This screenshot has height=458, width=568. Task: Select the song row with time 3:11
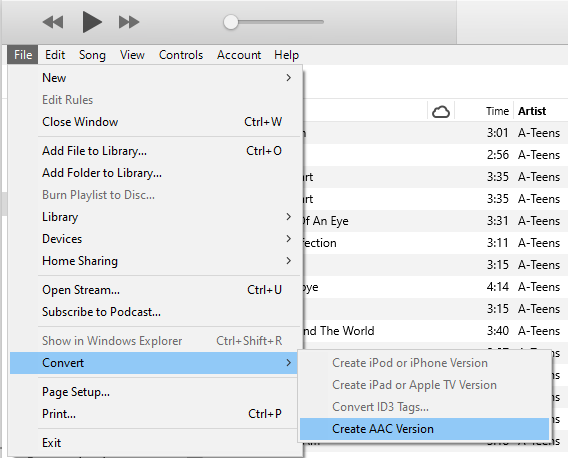click(435, 243)
